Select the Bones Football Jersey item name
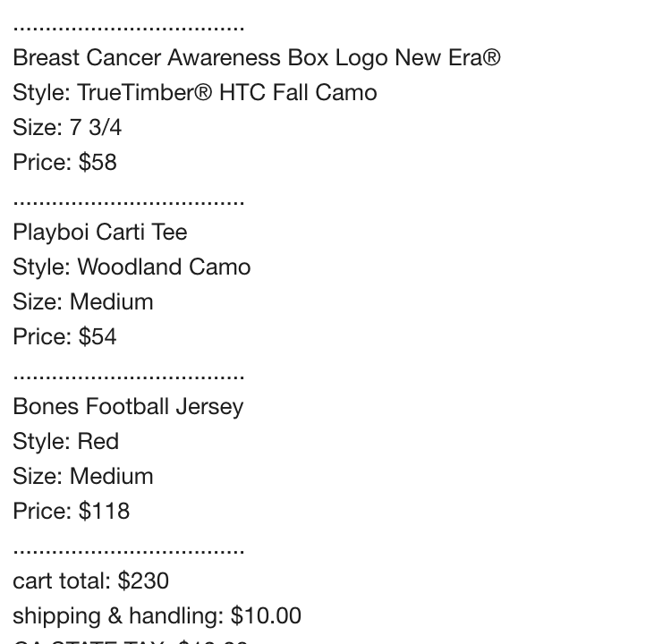The width and height of the screenshot is (671, 644). pos(128,406)
